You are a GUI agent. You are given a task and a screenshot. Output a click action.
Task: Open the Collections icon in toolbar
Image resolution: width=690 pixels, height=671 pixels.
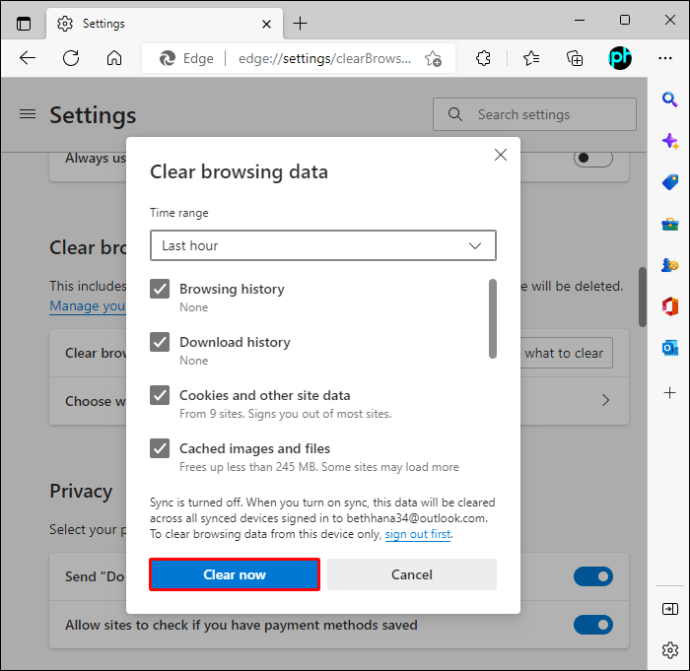[x=575, y=58]
